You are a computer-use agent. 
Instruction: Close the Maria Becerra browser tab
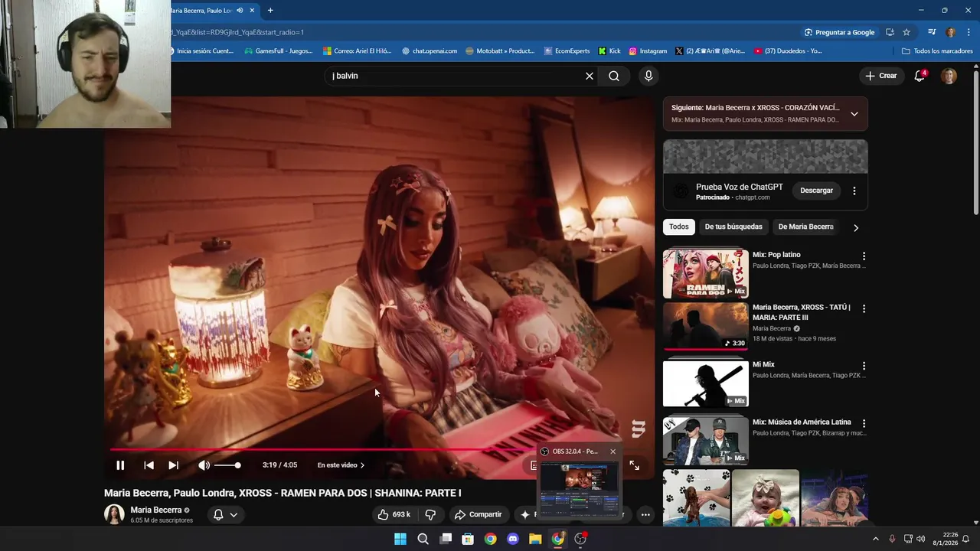coord(252,11)
